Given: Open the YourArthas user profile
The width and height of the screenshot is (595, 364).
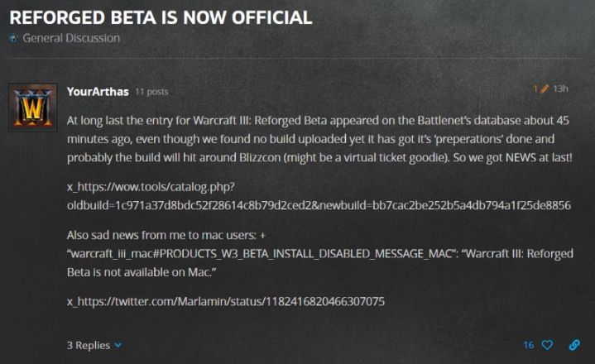Looking at the screenshot, I should click(96, 90).
